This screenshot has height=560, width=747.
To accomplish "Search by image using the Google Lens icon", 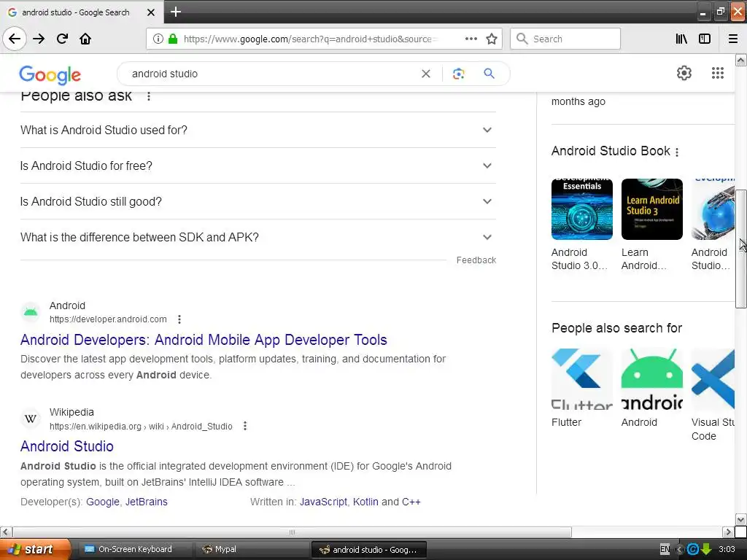I will pos(458,74).
